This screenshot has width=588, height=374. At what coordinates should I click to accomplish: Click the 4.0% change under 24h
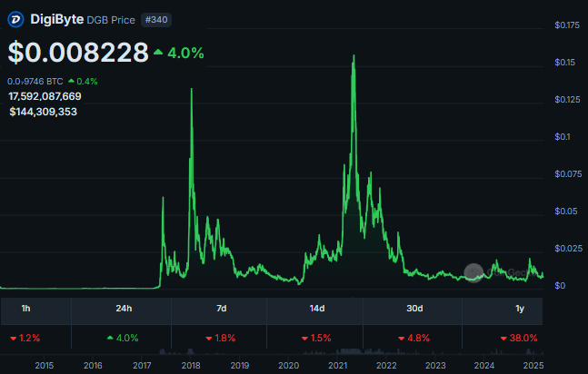[x=123, y=338]
